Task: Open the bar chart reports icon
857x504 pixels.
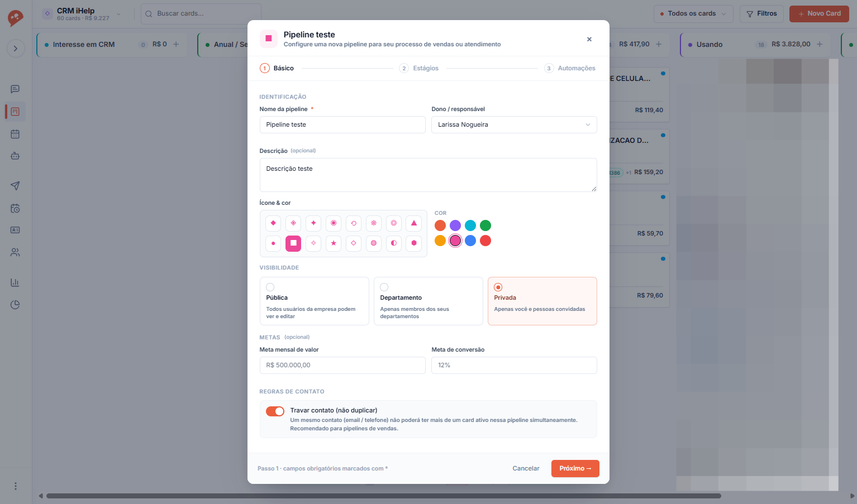Action: [x=15, y=282]
